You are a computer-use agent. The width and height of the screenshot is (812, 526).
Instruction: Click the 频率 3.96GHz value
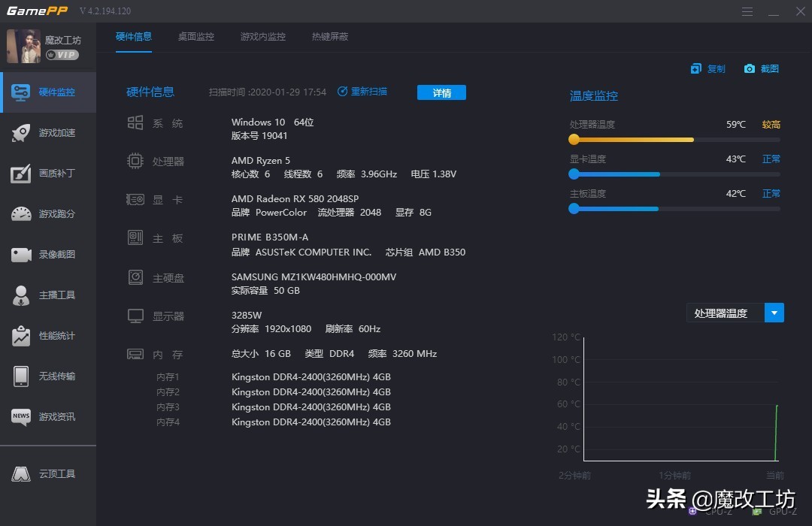[367, 174]
